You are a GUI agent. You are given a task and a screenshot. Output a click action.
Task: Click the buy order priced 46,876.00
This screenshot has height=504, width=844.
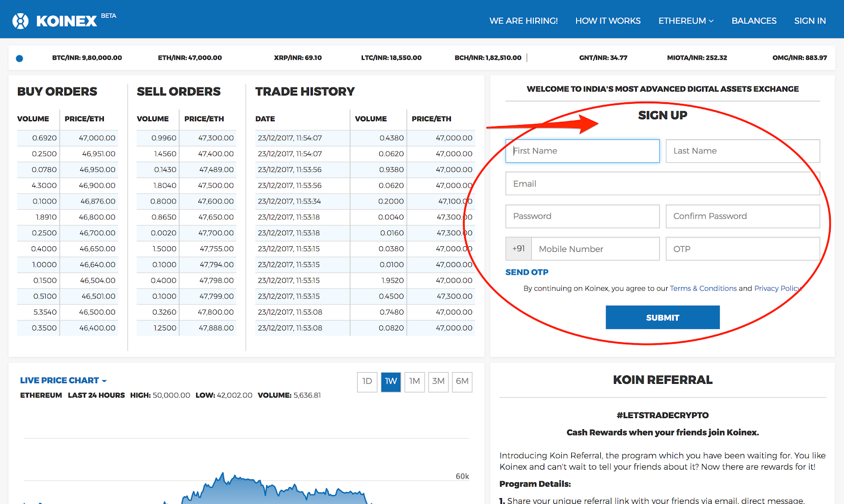pos(98,201)
